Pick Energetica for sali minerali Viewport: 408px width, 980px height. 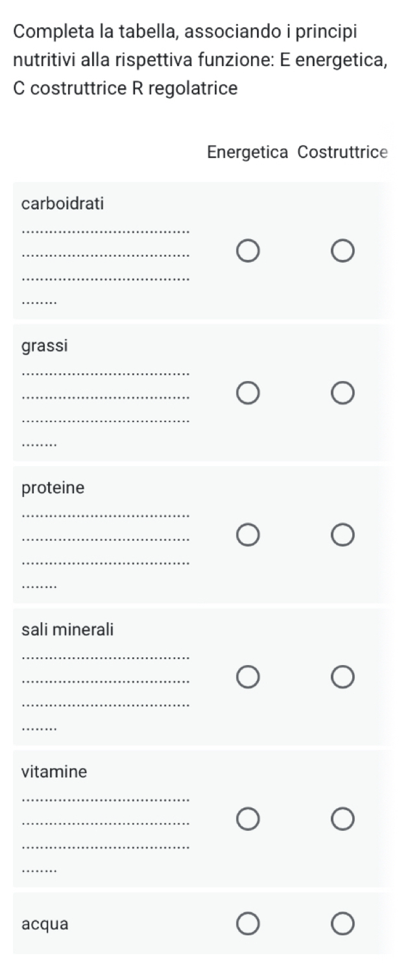tap(248, 677)
